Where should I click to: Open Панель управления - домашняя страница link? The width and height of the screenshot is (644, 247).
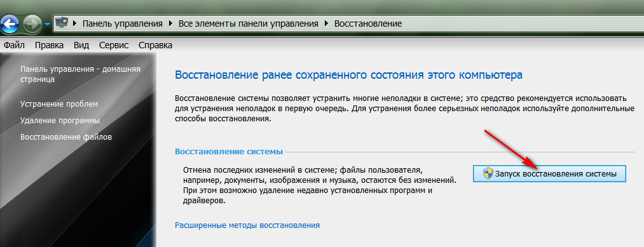(x=81, y=74)
